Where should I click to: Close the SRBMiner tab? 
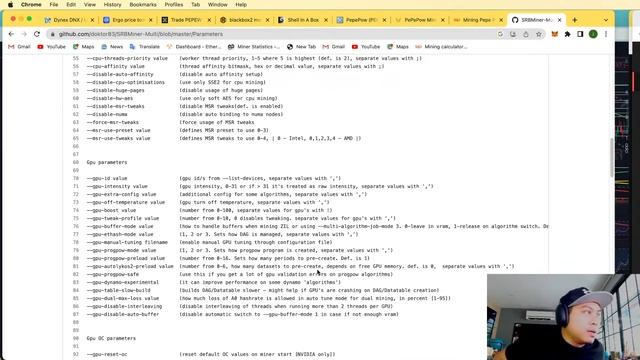click(560, 20)
